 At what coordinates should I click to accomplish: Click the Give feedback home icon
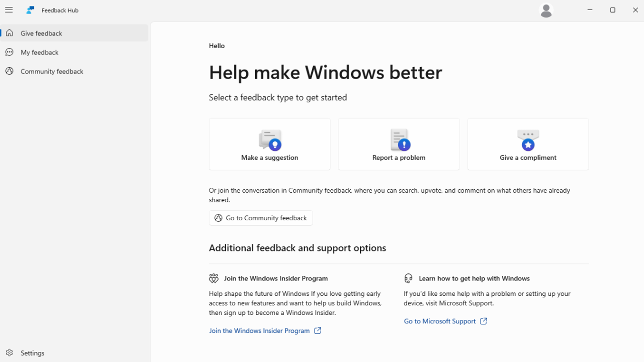coord(9,33)
